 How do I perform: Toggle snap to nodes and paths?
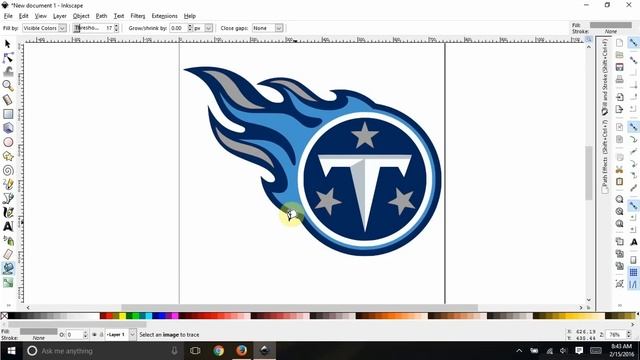click(x=633, y=127)
